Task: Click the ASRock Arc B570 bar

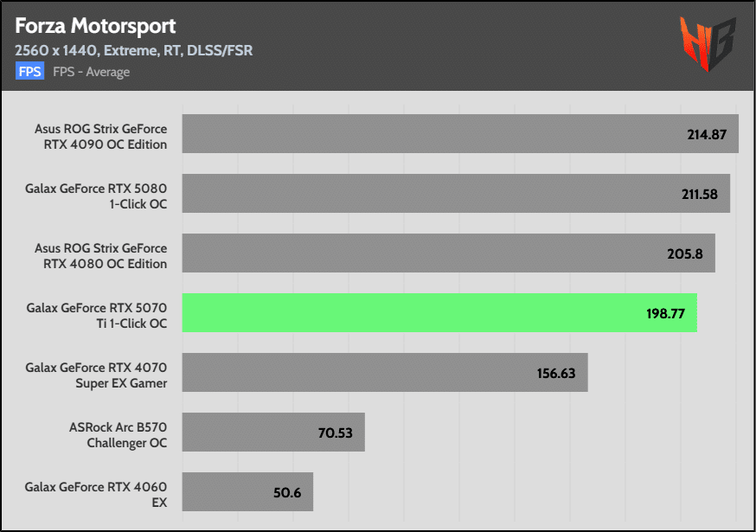Action: click(273, 433)
